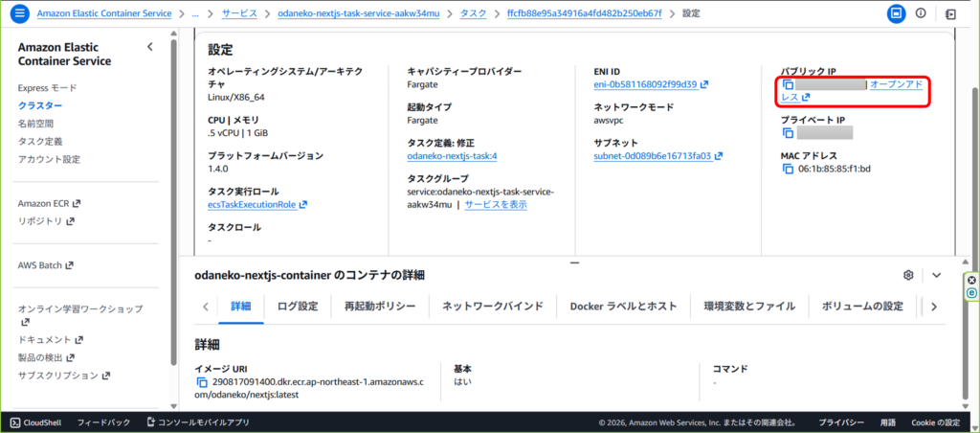Collapse the container details panel chevron

(x=937, y=275)
